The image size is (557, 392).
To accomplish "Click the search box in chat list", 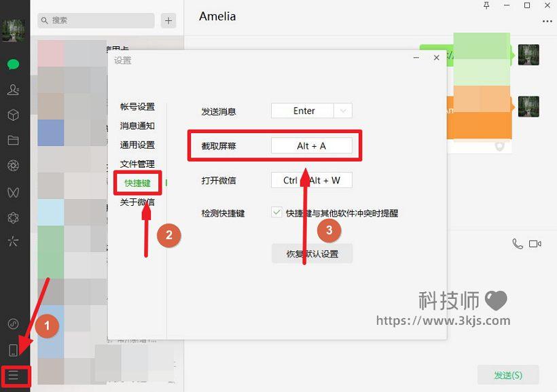I will pyautogui.click(x=96, y=20).
